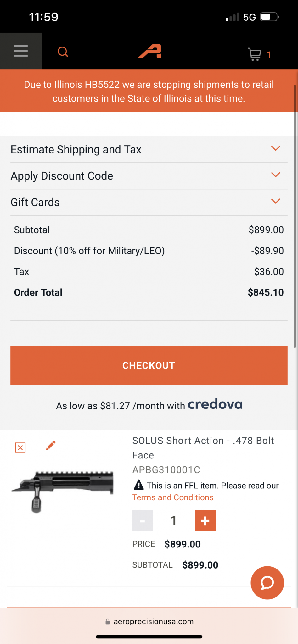Expand the Gift Cards section
Viewport: 298px width, 644px height.
click(x=149, y=202)
